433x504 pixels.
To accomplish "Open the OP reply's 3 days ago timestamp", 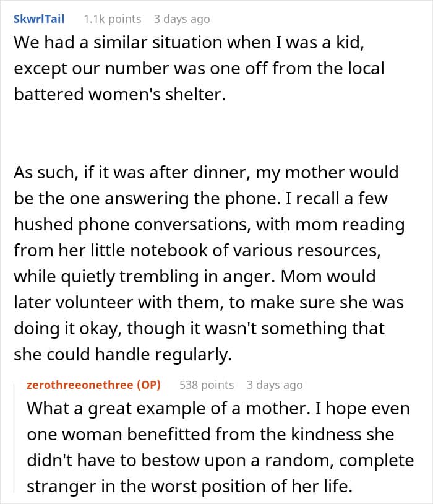I will click(275, 385).
